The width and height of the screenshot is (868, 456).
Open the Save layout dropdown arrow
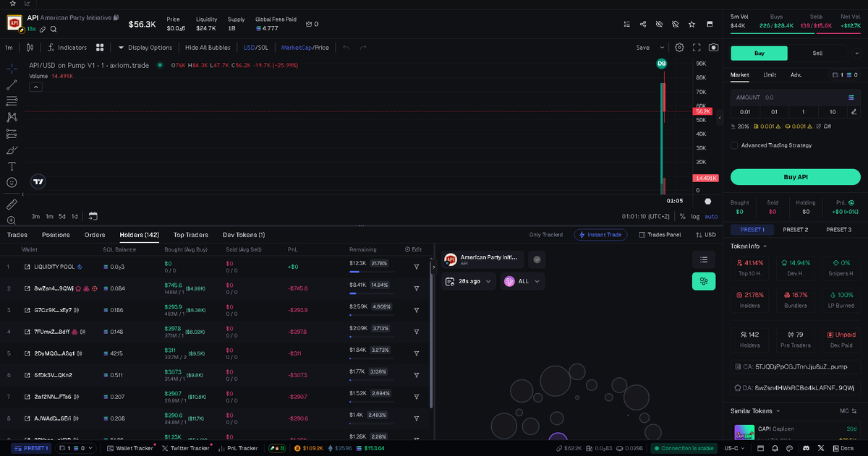661,48
